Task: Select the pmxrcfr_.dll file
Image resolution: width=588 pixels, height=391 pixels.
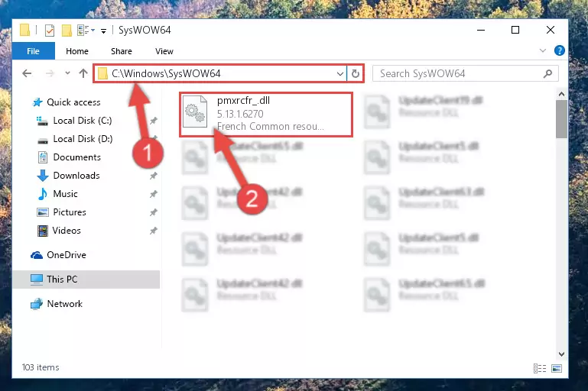Action: (x=266, y=115)
